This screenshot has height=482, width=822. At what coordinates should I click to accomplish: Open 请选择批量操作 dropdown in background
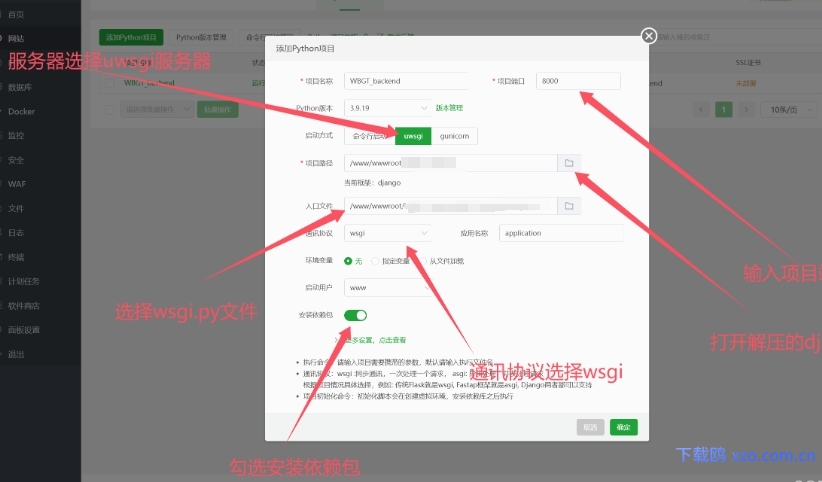click(157, 109)
